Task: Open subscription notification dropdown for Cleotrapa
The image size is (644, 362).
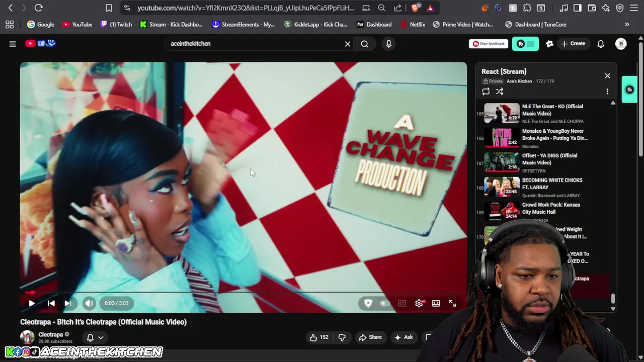Action: [95, 337]
